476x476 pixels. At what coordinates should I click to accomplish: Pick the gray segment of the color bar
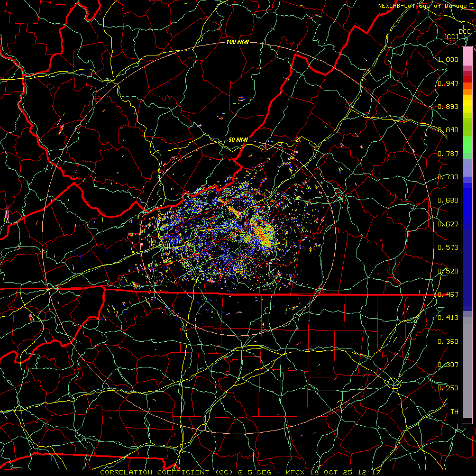467,368
